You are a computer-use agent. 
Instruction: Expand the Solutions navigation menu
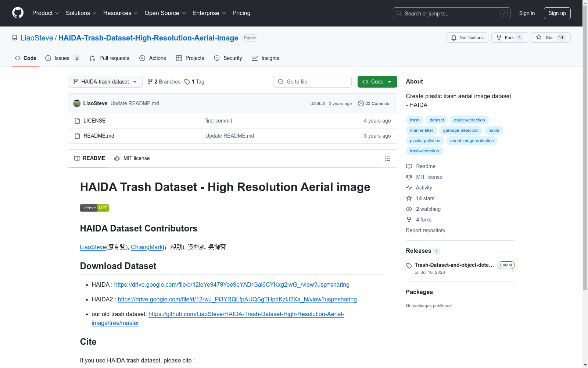81,13
